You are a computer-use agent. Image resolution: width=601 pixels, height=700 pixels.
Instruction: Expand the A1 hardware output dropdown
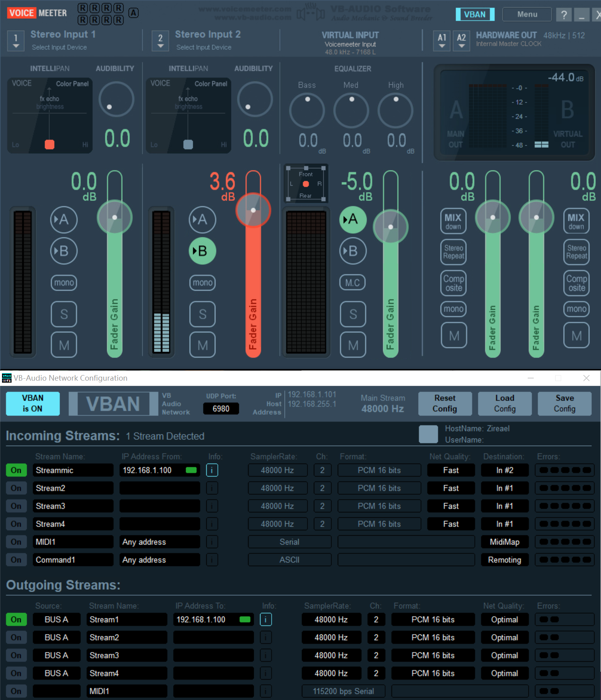coord(442,41)
